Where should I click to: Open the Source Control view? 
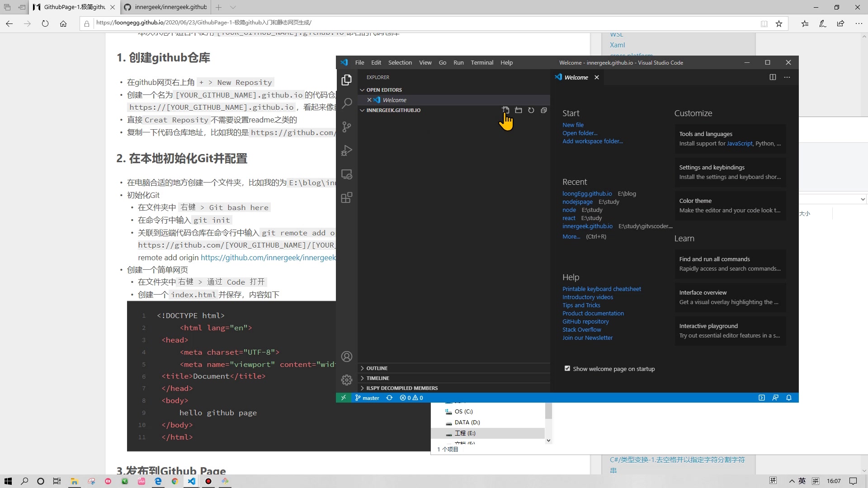tap(347, 127)
